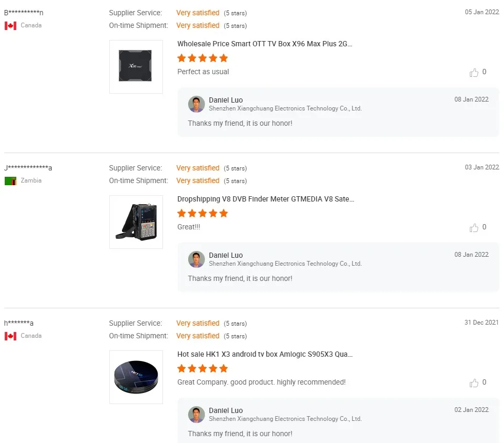Viewport: 504px width, 443px height.
Task: Click thumbs-up on the "Great!!!" review
Action: point(474,228)
